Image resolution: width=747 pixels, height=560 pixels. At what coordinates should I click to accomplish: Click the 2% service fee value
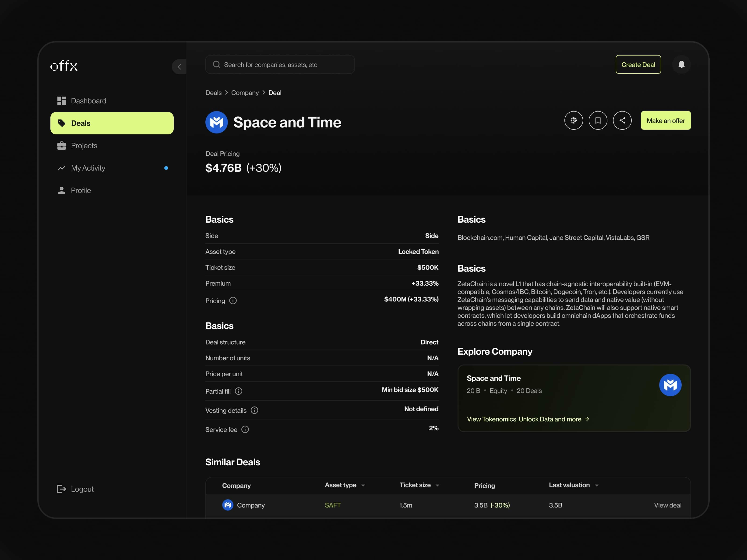tap(434, 428)
